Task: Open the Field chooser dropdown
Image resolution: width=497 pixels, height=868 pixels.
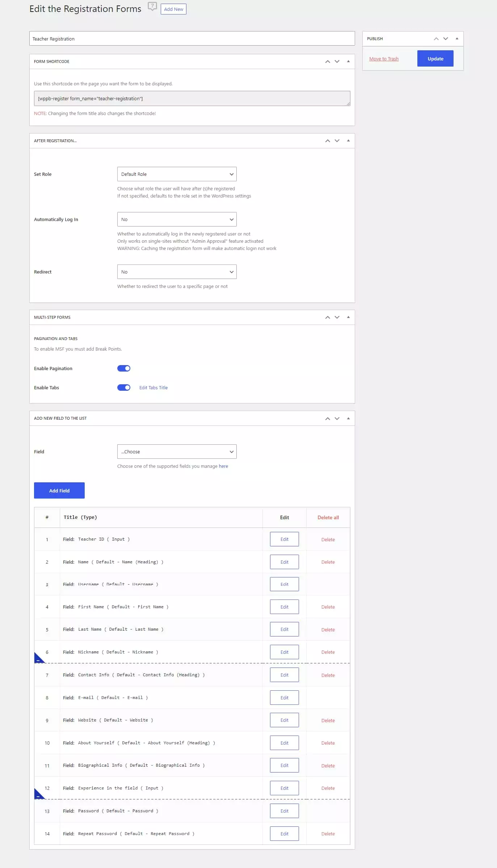Action: click(177, 452)
